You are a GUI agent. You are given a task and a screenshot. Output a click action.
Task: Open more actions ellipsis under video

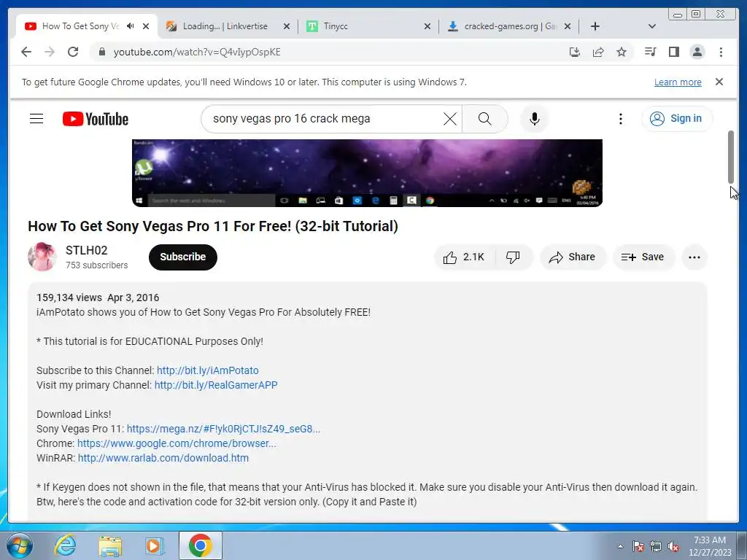pyautogui.click(x=694, y=257)
